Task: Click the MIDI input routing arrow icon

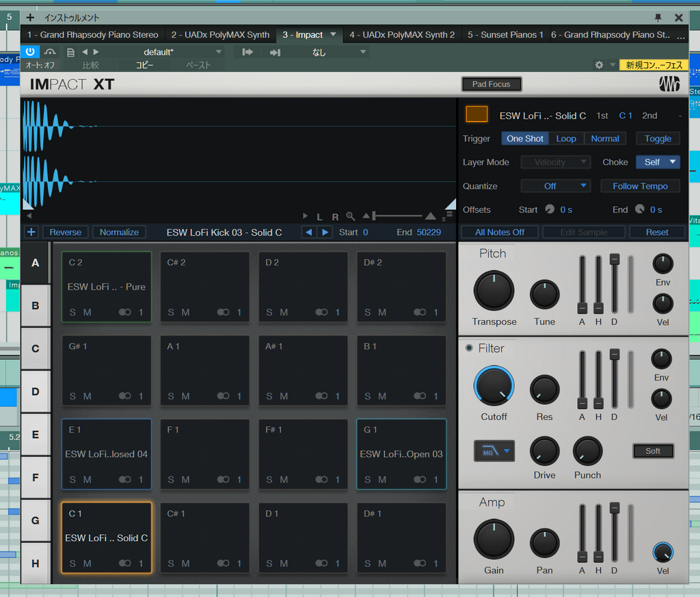Action: click(247, 52)
